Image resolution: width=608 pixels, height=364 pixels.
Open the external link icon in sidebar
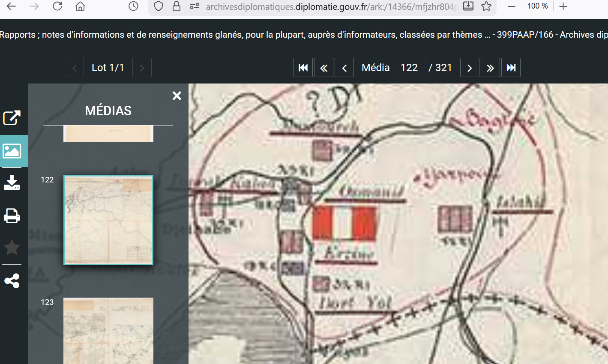click(12, 118)
